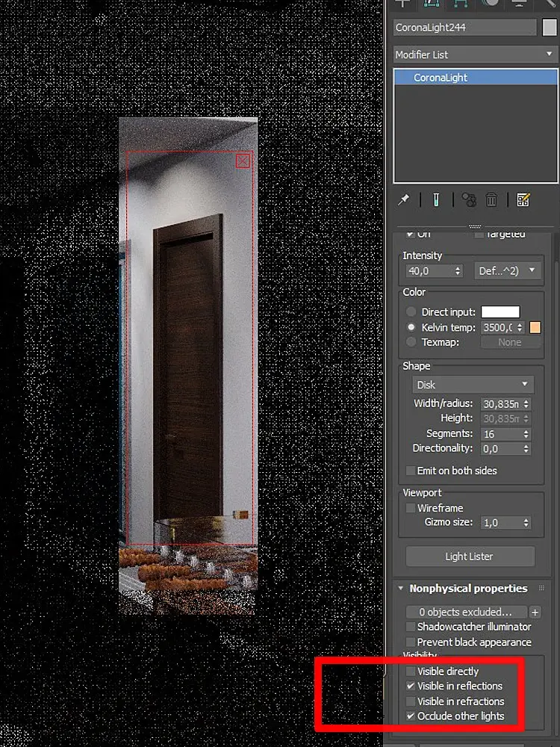Click the CoronaLight244 name field
560x747 pixels.
click(x=464, y=28)
